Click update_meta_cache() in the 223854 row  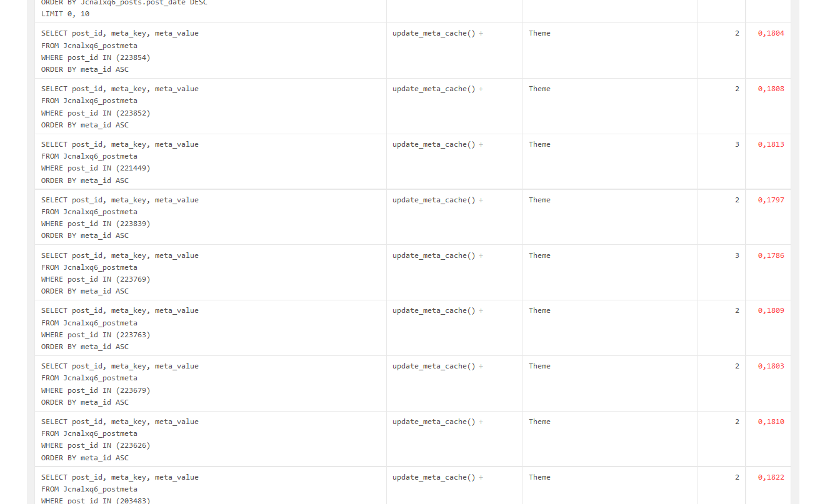pos(434,34)
